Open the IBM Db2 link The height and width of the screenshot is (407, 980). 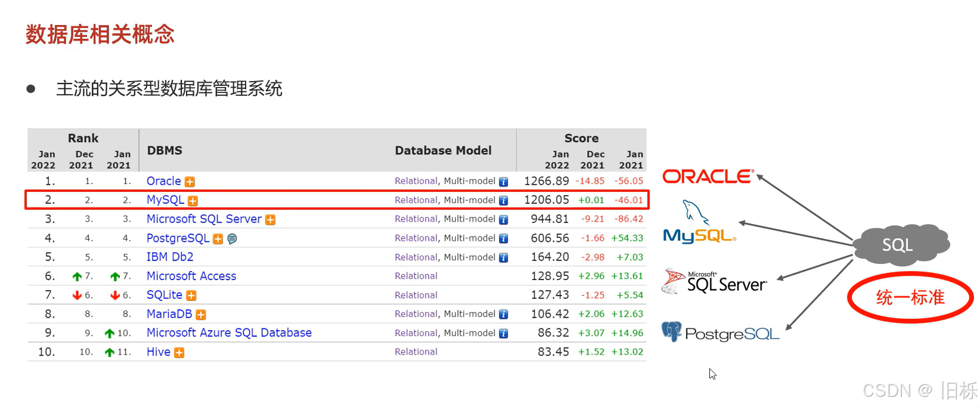[170, 257]
